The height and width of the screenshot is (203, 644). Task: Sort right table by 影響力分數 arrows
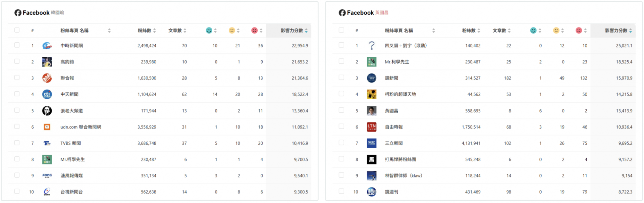631,31
